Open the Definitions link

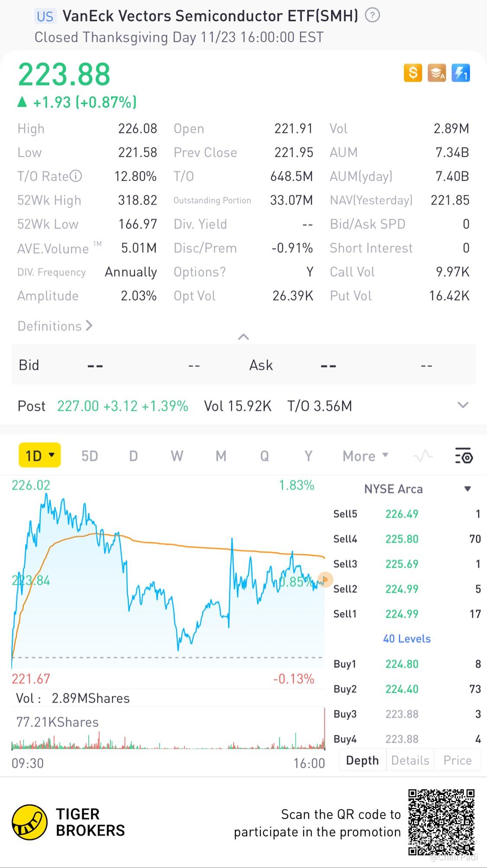55,326
